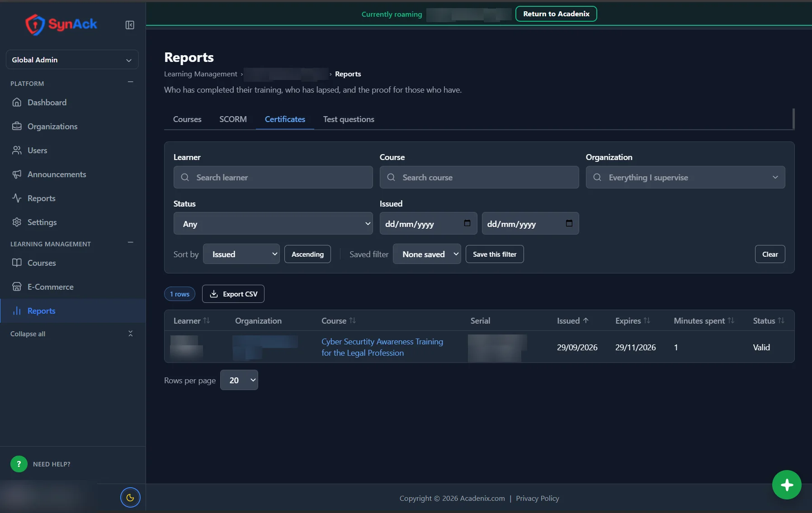The width and height of the screenshot is (812, 513).
Task: Switch to the Test questions tab
Action: coord(349,119)
